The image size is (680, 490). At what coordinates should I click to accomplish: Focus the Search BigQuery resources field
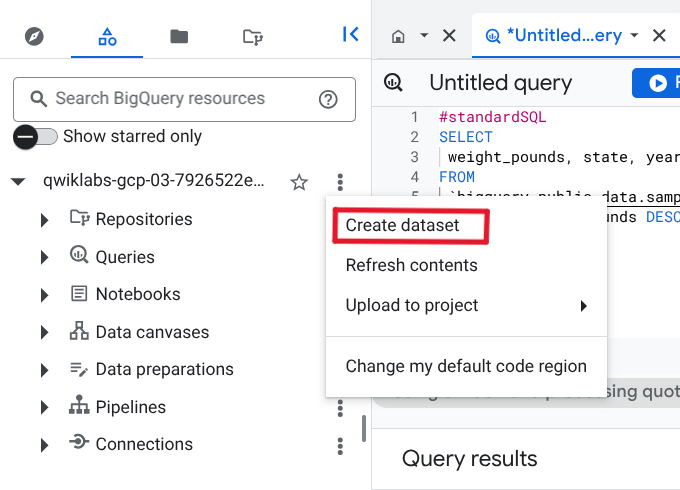(184, 99)
